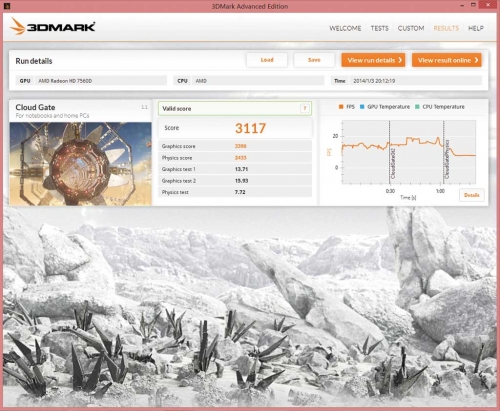
Task: Open the valid score help question mark
Action: coord(304,108)
